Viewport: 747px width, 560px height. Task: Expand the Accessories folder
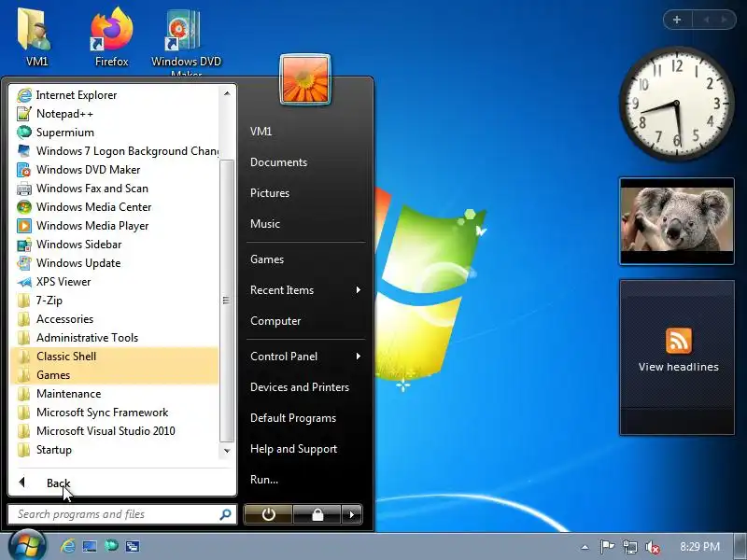tap(114, 319)
